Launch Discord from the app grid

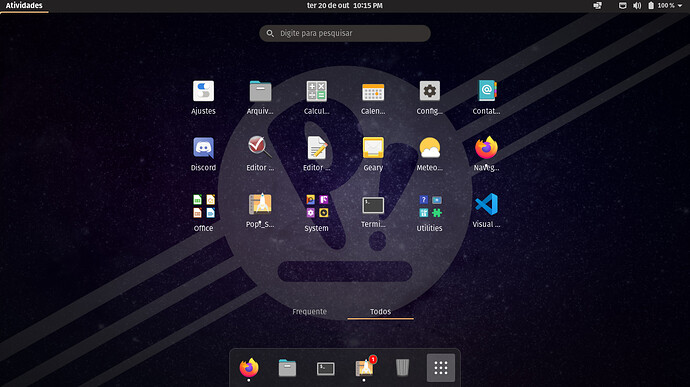(x=203, y=148)
